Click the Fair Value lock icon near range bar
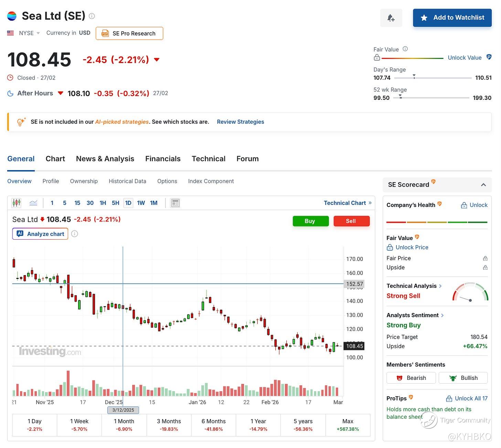This screenshot has width=501, height=448. 377,58
